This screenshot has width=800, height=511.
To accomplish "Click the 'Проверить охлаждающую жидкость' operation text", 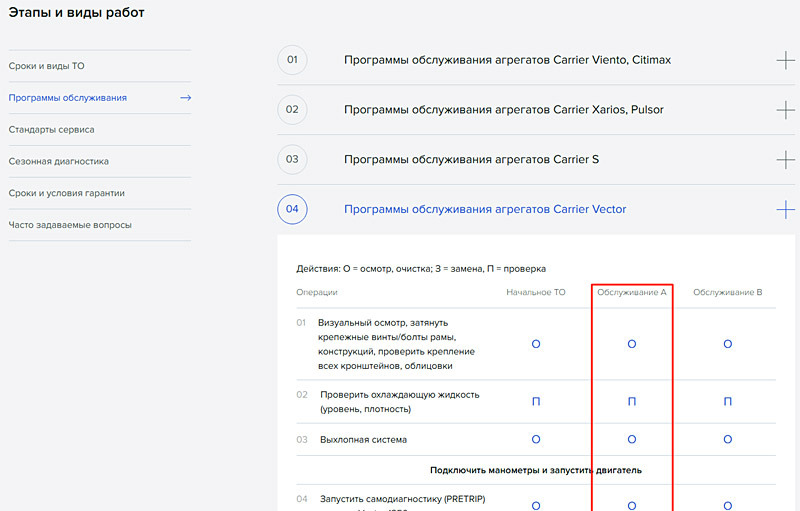I will [x=399, y=402].
